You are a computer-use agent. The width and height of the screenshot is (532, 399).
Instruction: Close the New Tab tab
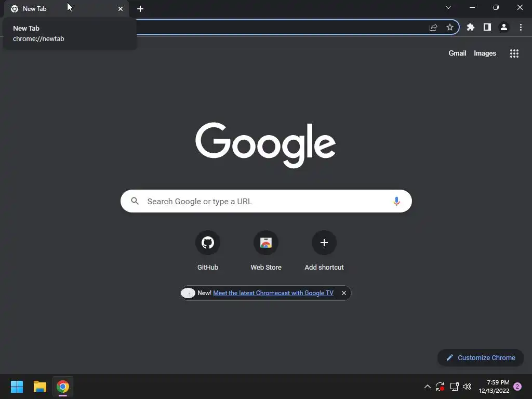[x=121, y=9]
